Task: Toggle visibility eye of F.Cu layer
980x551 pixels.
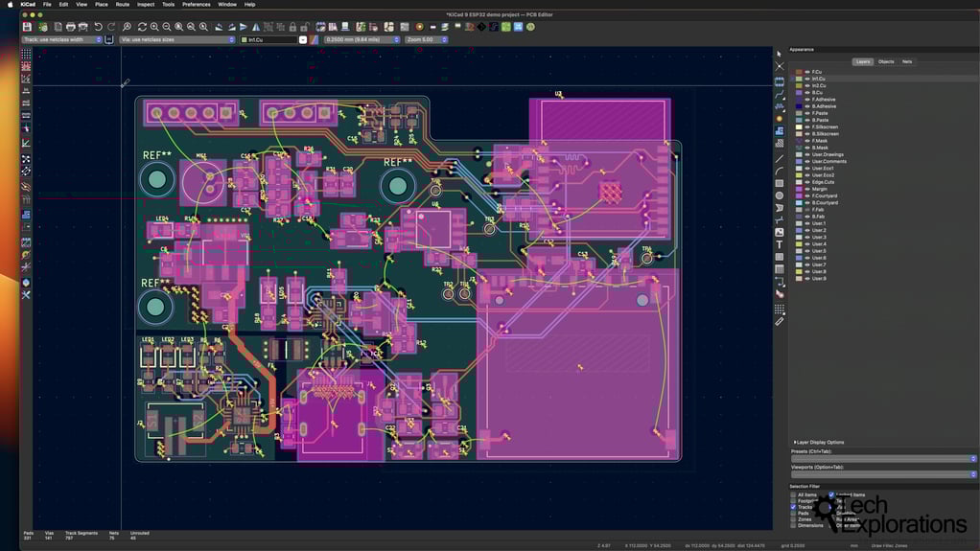Action: coord(807,72)
